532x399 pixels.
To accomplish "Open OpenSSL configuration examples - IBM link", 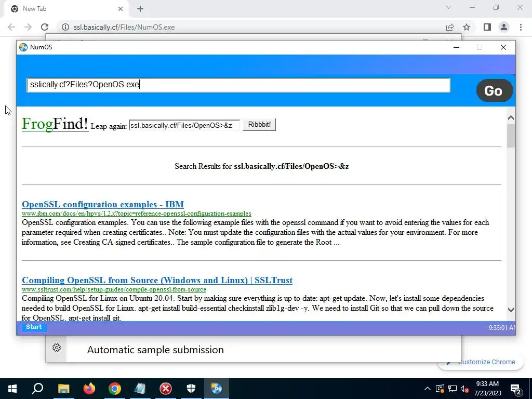I will (103, 204).
